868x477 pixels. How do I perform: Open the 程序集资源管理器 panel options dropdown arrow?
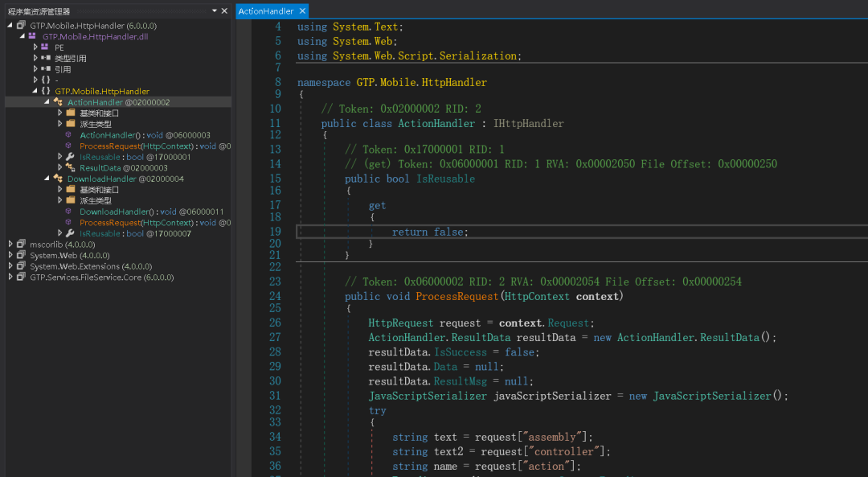[215, 10]
